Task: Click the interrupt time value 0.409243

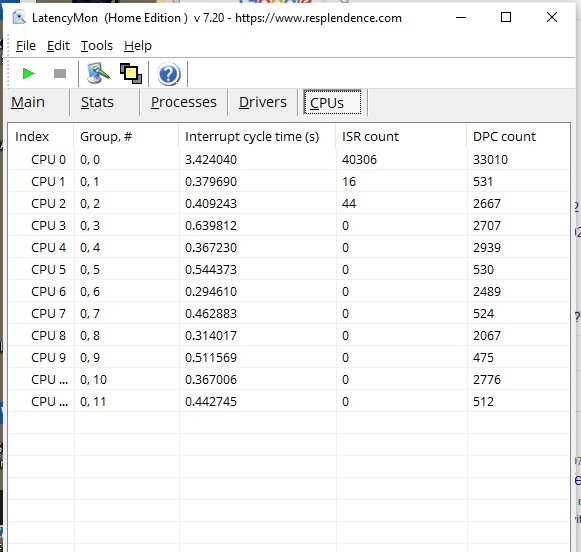Action: tap(211, 203)
